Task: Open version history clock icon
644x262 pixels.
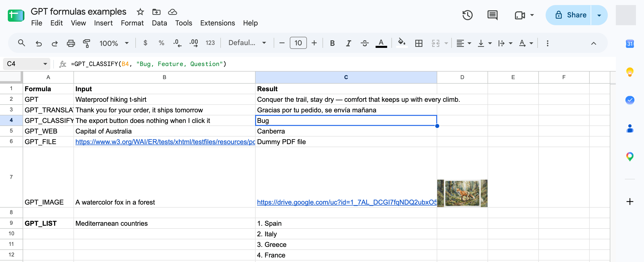Action: (x=467, y=15)
